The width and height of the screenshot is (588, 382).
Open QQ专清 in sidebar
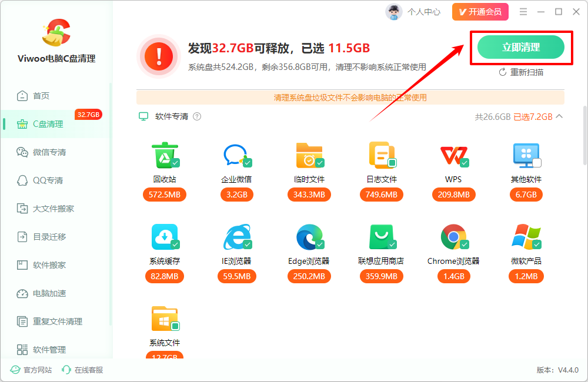tap(55, 180)
